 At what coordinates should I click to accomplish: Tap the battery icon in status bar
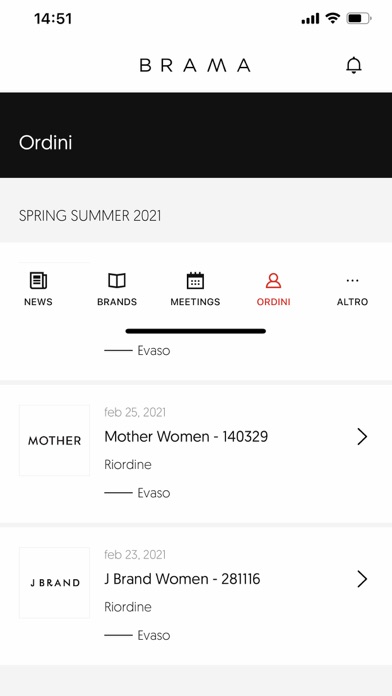click(359, 19)
